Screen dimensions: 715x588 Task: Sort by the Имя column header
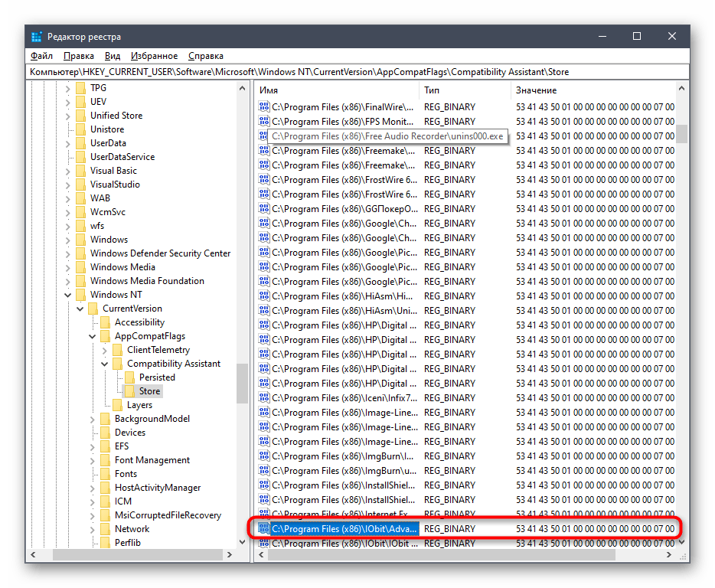click(337, 90)
